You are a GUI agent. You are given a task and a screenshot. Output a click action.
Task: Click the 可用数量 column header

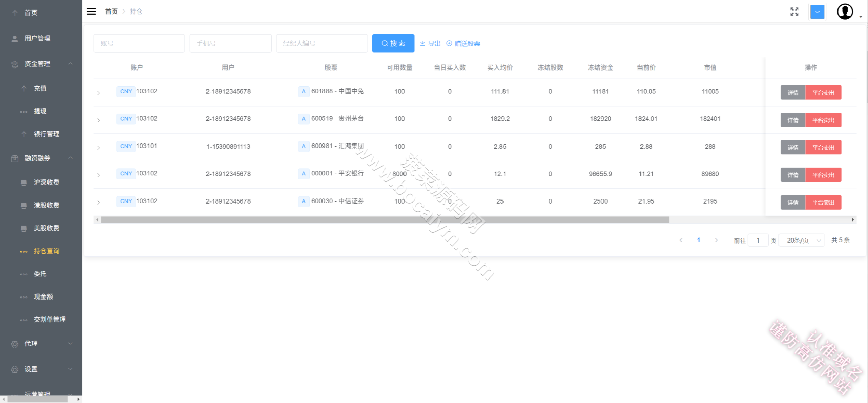pos(399,68)
